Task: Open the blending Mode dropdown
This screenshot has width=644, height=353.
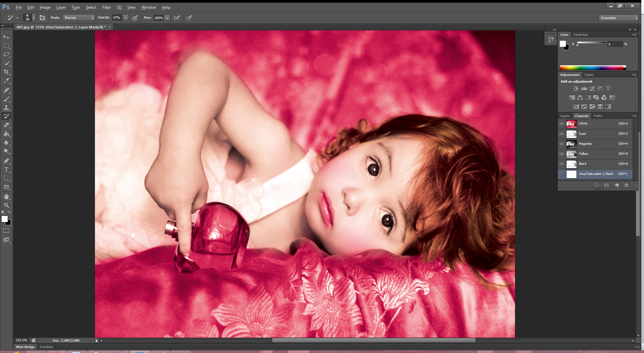Action: pos(79,18)
